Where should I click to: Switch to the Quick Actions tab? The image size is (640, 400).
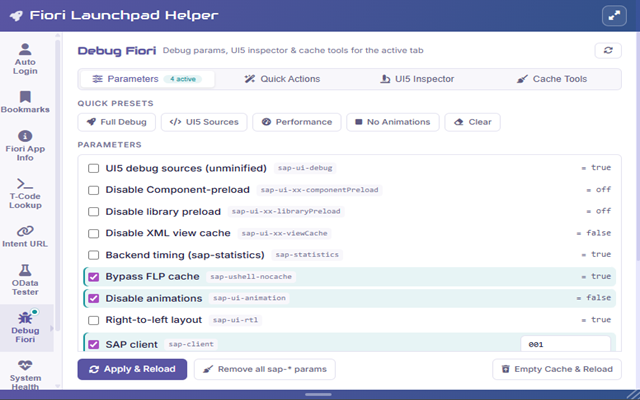click(x=282, y=79)
